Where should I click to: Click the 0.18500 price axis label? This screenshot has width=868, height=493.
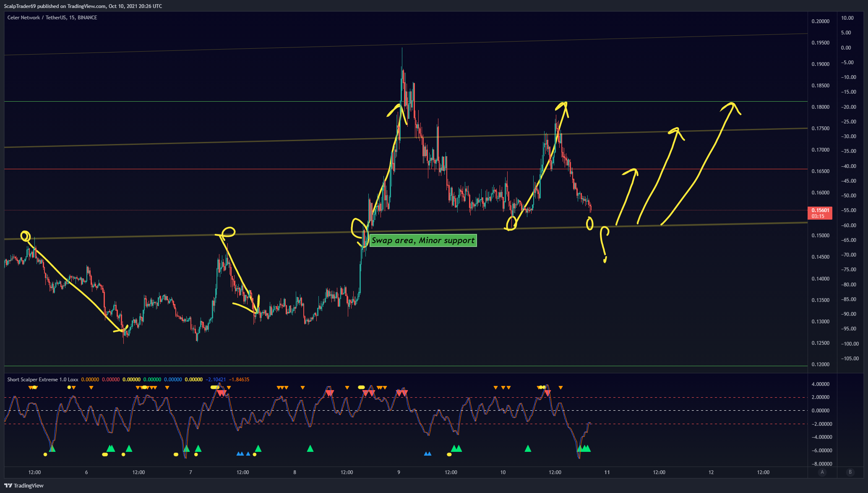[820, 86]
